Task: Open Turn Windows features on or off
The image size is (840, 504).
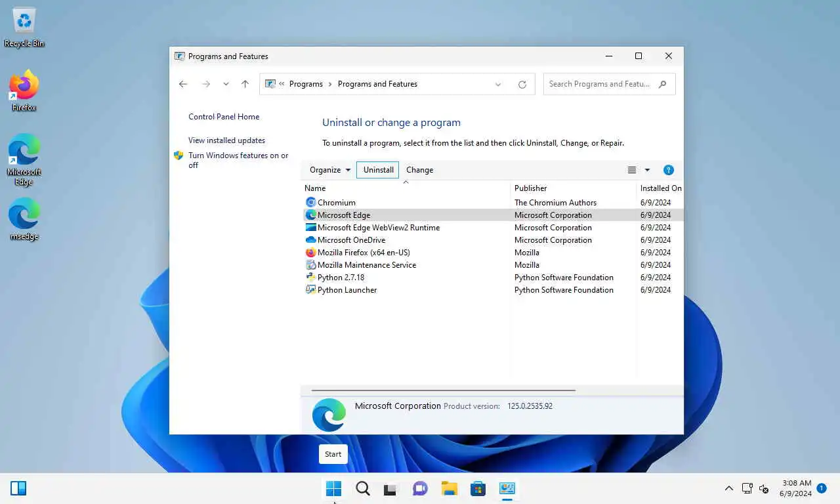Action: click(x=238, y=160)
